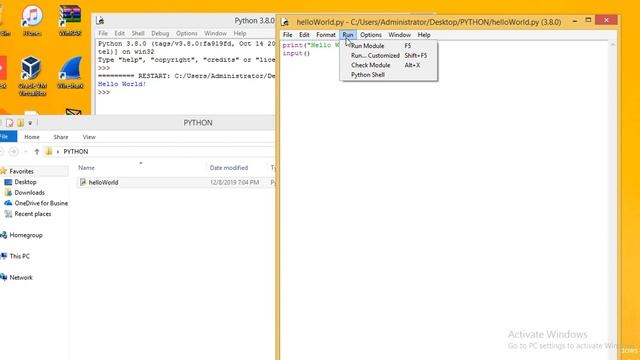Image resolution: width=640 pixels, height=360 pixels.
Task: Click the Explorer quick access properties icon
Action: point(9,123)
